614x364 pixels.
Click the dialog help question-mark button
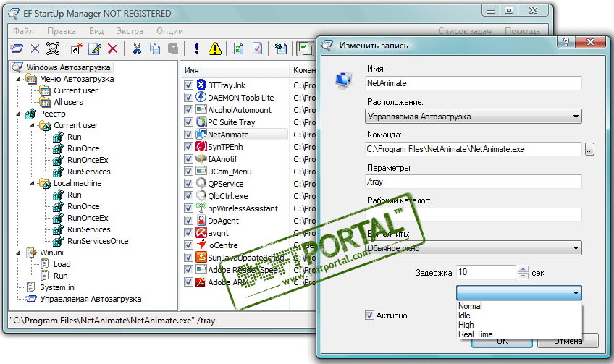[x=566, y=42]
